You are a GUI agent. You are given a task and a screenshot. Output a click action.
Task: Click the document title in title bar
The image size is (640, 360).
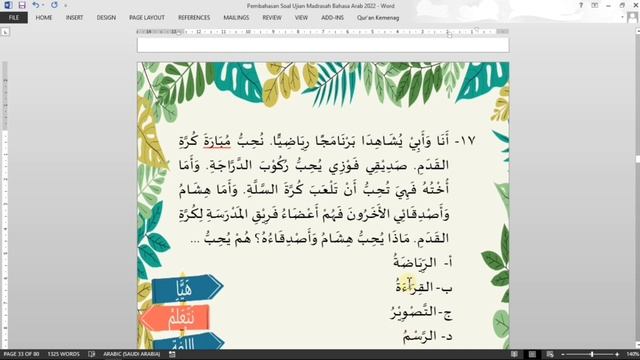320,6
